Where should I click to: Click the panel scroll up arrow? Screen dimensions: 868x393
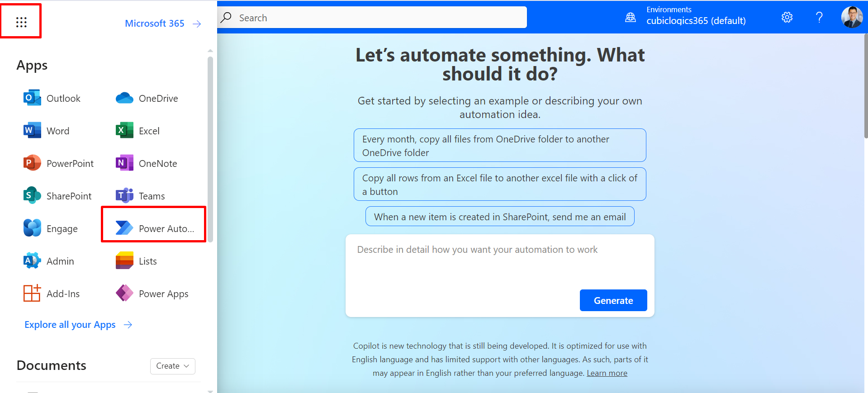[x=210, y=51]
